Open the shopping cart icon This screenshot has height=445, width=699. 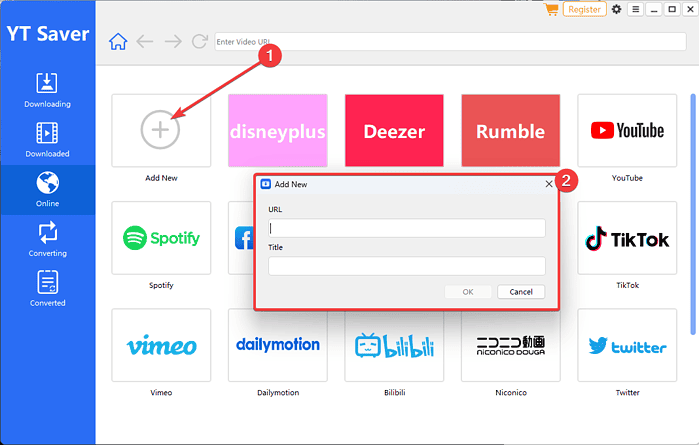[551, 9]
